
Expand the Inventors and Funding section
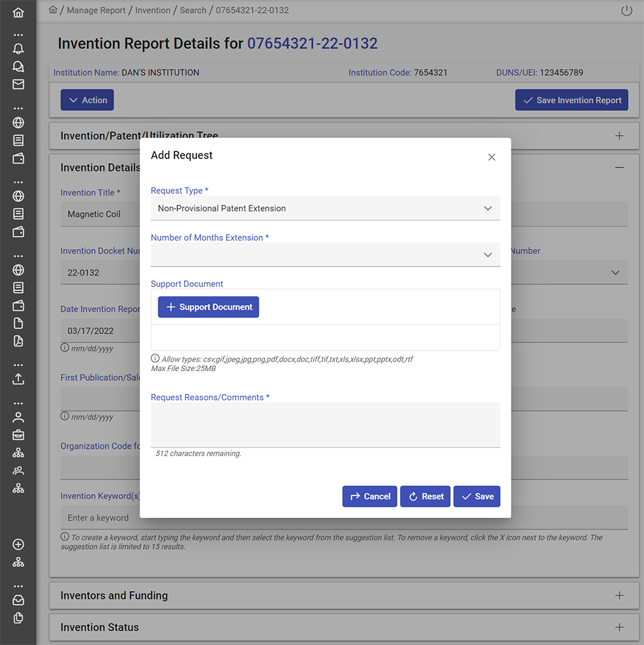click(620, 595)
